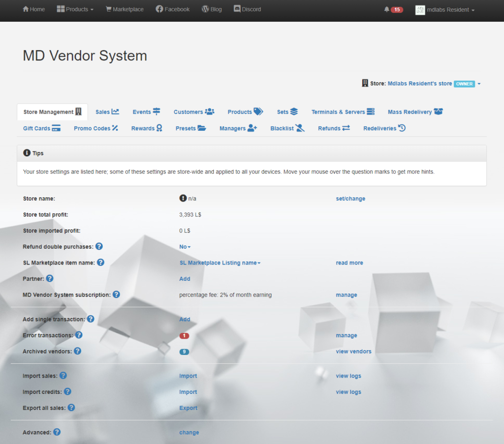Click help icon next to Import sales

63,375
